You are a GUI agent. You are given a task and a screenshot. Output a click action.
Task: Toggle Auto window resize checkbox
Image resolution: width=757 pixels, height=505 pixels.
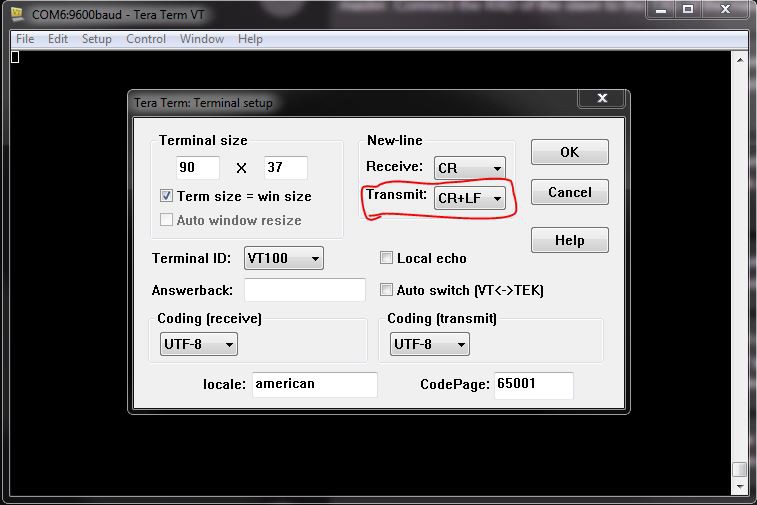pos(166,220)
